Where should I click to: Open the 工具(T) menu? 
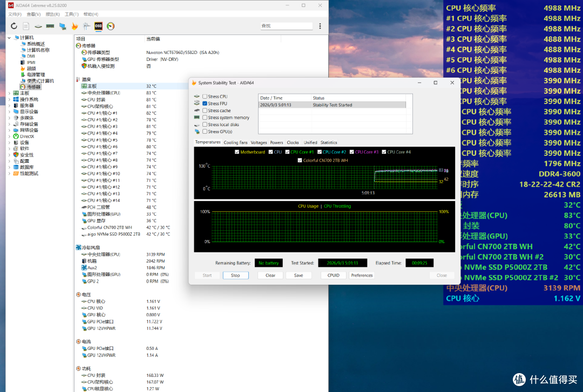71,14
